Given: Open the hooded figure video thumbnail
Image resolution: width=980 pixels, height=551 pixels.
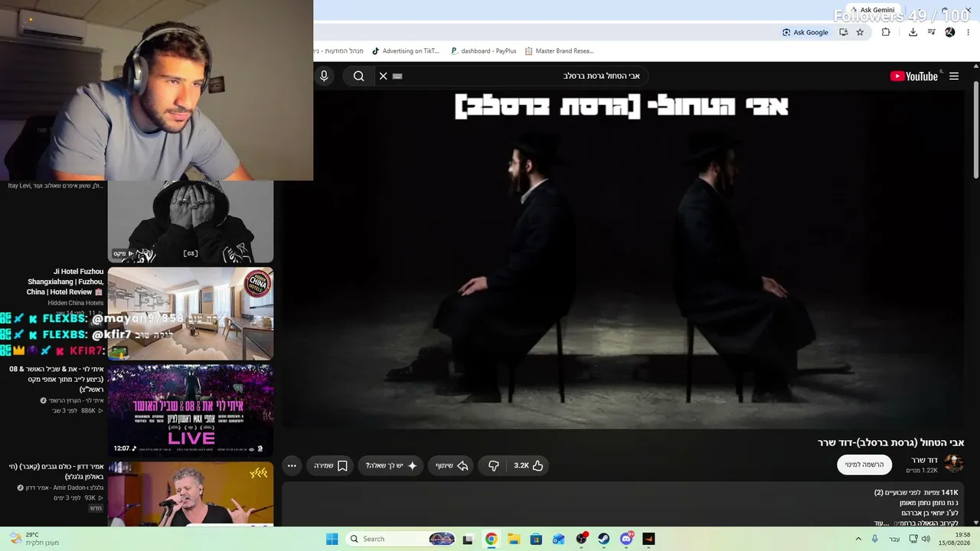Looking at the screenshot, I should (x=191, y=222).
